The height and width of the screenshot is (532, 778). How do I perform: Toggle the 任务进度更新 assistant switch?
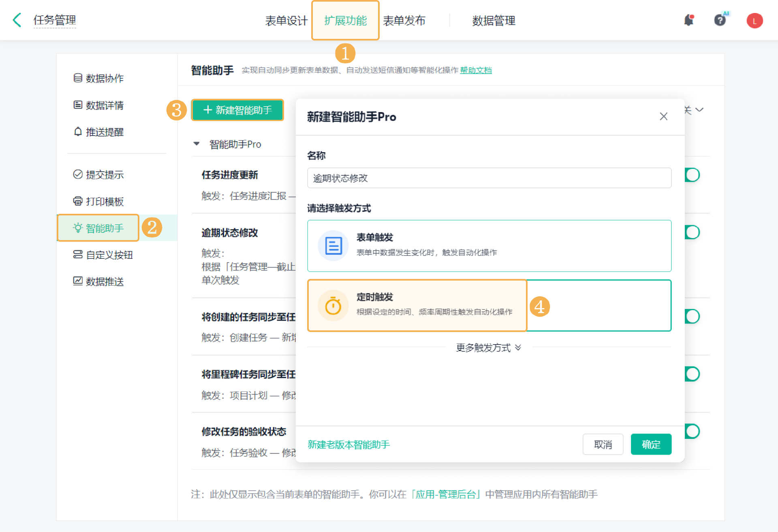tap(693, 175)
